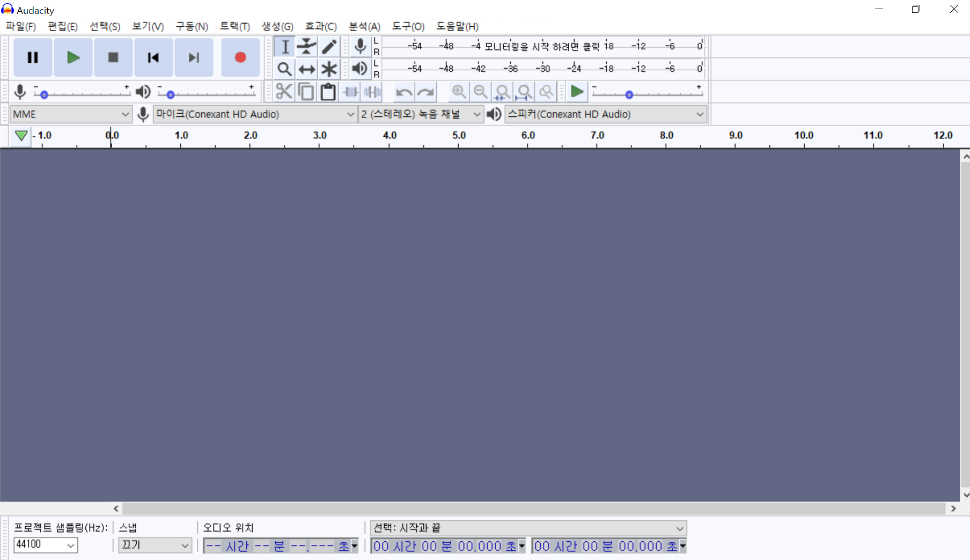
Task: Skip to start of project
Action: point(153,57)
